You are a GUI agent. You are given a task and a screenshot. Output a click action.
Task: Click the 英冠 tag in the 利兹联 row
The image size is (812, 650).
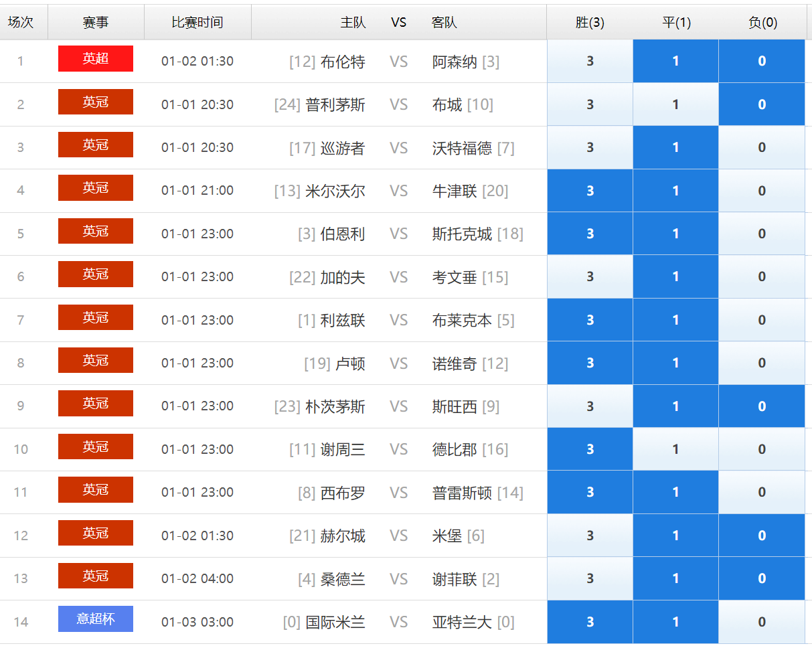(x=96, y=317)
